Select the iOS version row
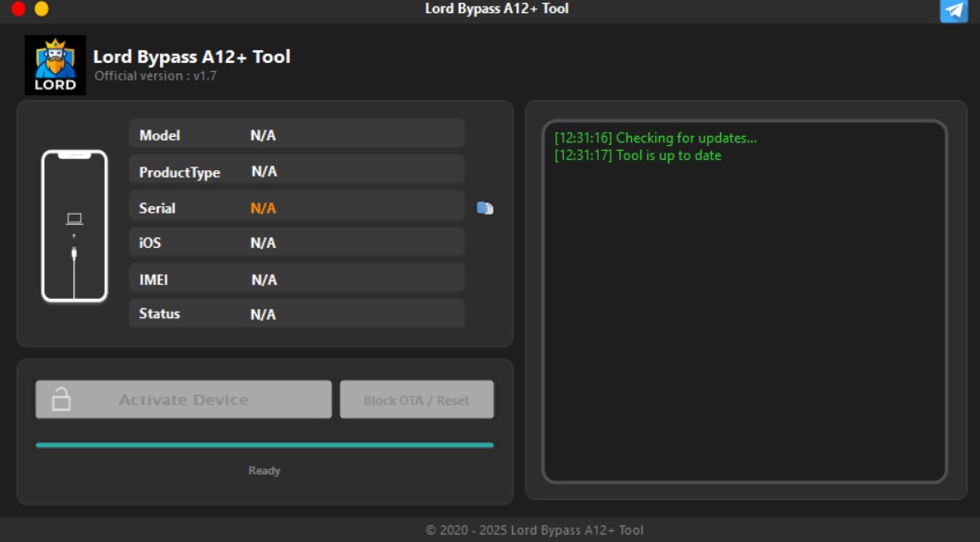 [x=297, y=242]
